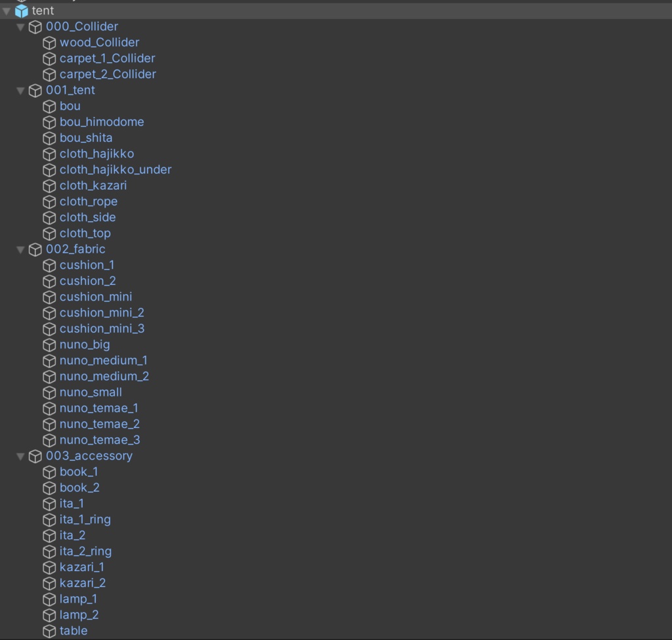The image size is (672, 640).
Task: Collapse the tent root prefab
Action: click(7, 11)
